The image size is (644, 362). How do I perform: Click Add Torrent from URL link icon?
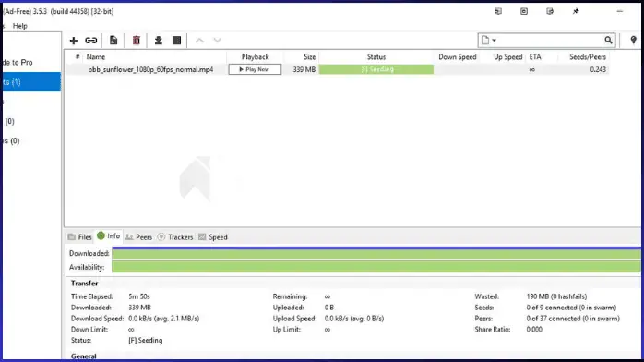[91, 41]
